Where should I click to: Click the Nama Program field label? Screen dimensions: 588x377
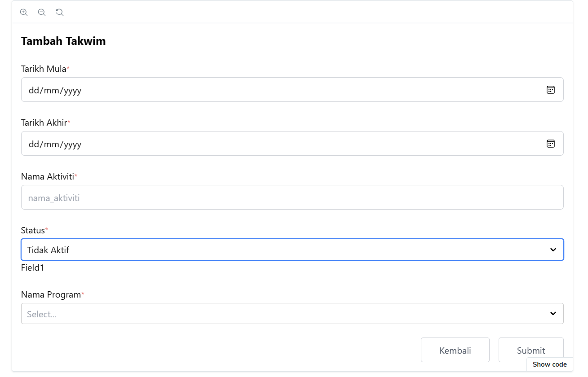51,294
